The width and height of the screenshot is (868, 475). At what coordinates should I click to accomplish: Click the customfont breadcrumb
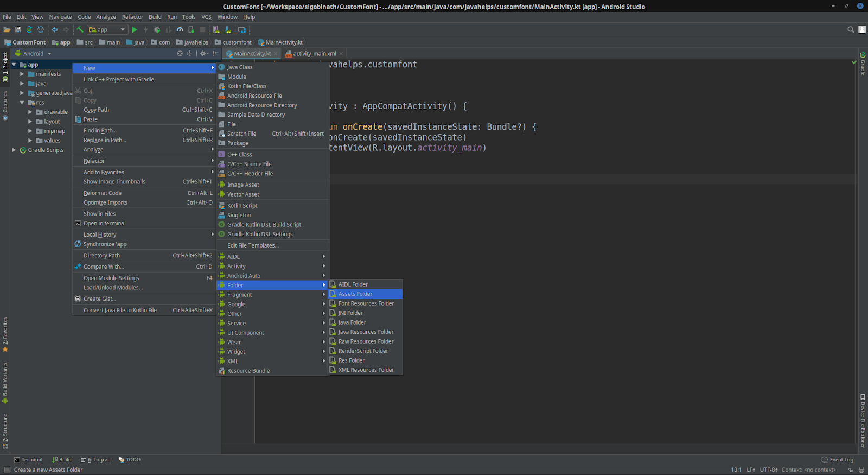[233, 42]
